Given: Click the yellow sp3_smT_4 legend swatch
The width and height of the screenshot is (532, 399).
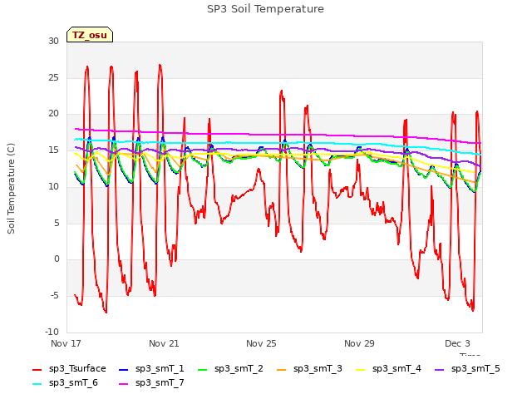Looking at the screenshot, I should click(360, 369).
